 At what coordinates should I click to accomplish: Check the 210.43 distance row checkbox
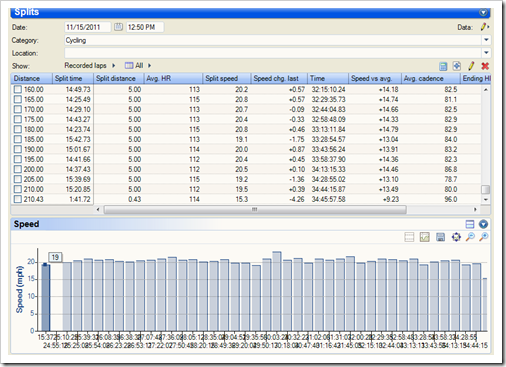coord(18,199)
